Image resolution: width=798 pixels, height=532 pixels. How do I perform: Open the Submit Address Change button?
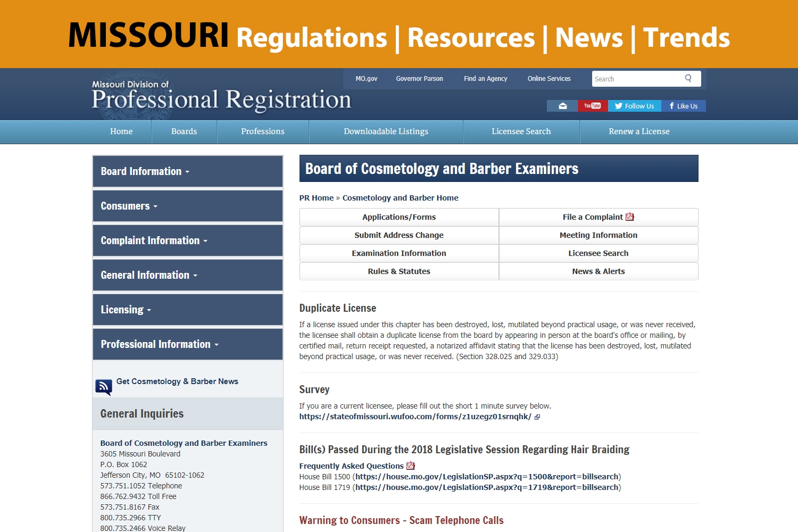tap(399, 235)
